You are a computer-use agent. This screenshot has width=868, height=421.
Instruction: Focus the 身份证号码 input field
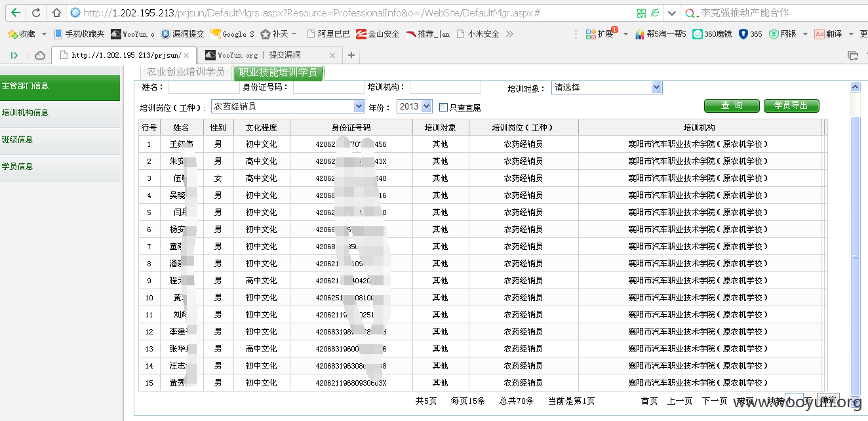pyautogui.click(x=328, y=87)
